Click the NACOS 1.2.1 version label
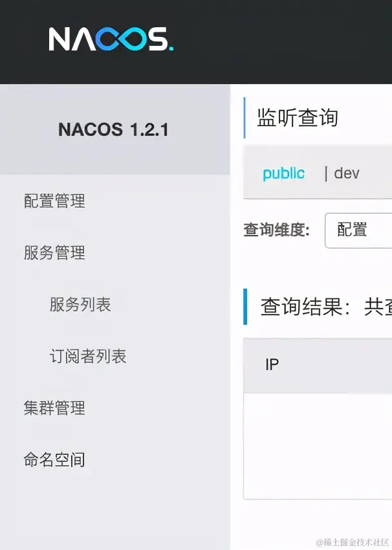The image size is (392, 550). (113, 129)
